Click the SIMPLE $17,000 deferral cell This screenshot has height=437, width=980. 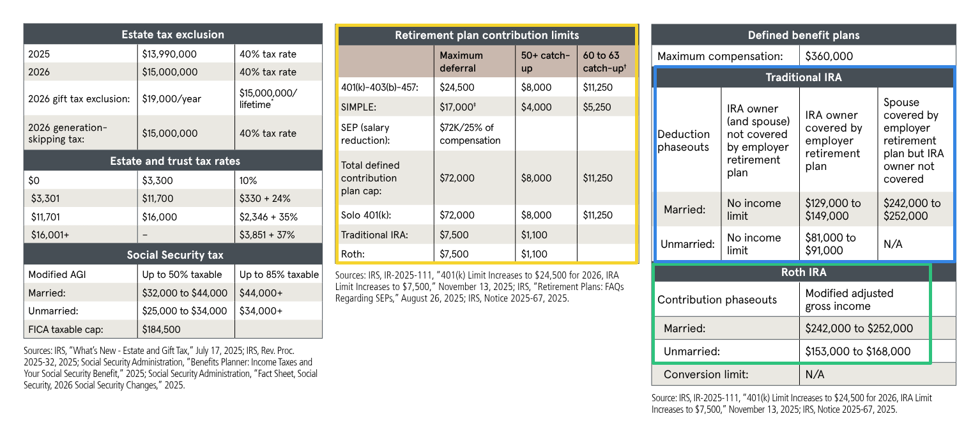point(459,107)
